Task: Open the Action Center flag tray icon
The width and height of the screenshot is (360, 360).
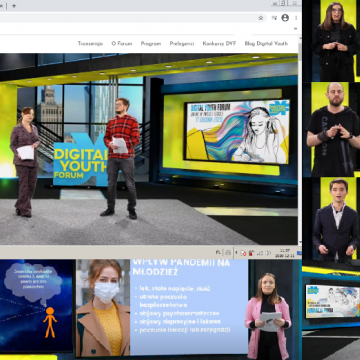Action: [x=243, y=253]
